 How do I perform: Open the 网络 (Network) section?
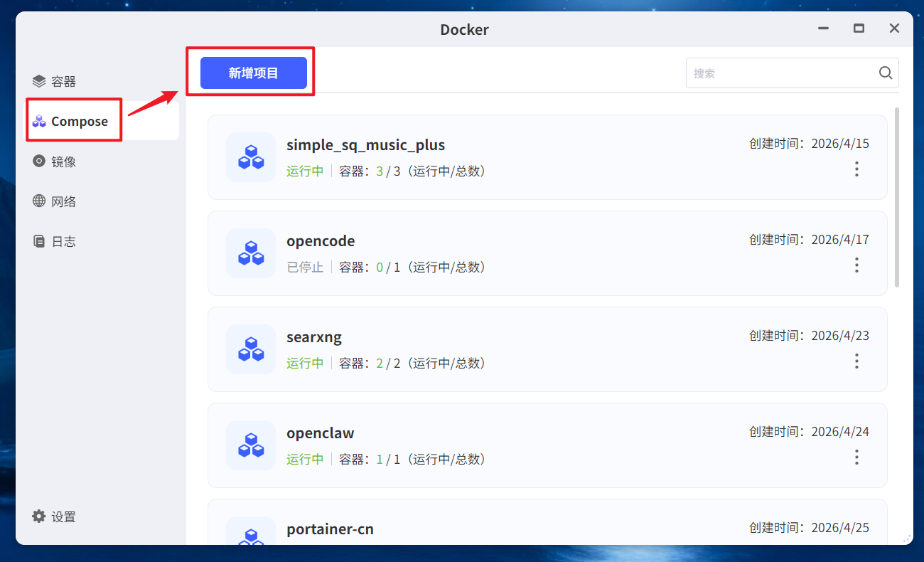[x=101, y=201]
